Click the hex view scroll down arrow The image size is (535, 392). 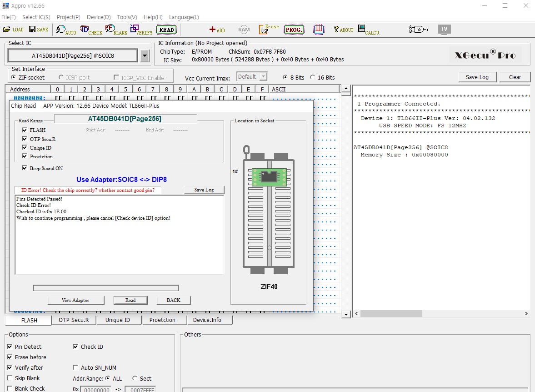tap(345, 314)
